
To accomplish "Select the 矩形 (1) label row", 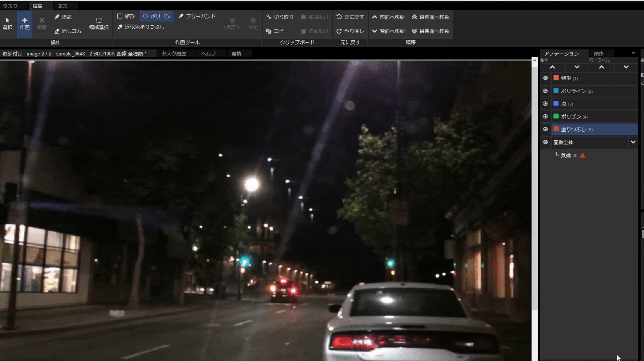I will [x=595, y=78].
